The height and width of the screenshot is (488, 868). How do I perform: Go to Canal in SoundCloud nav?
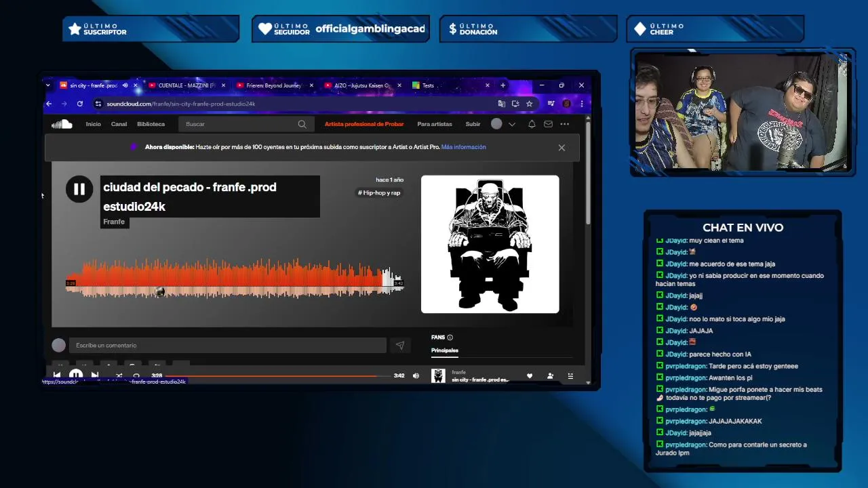pyautogui.click(x=119, y=124)
